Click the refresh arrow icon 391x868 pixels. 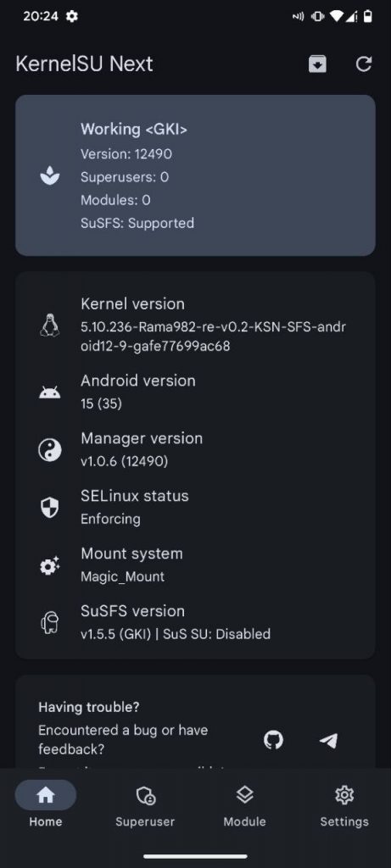click(x=363, y=64)
